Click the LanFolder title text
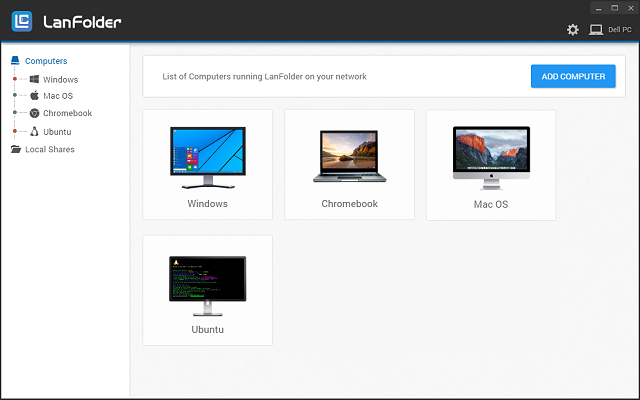The width and height of the screenshot is (640, 400). (82, 22)
